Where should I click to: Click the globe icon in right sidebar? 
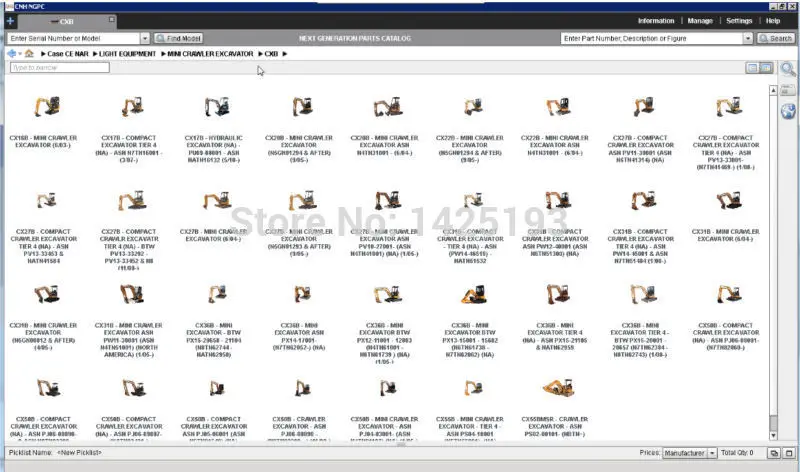(x=788, y=111)
